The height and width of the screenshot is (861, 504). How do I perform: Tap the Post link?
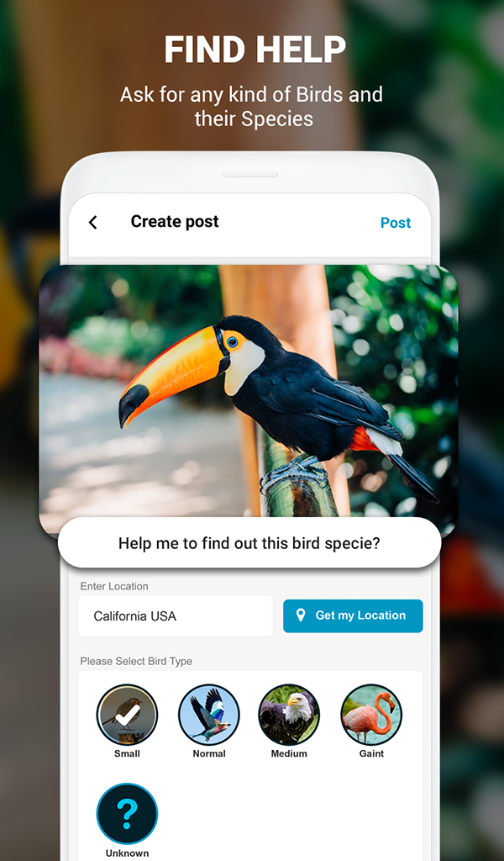click(396, 222)
